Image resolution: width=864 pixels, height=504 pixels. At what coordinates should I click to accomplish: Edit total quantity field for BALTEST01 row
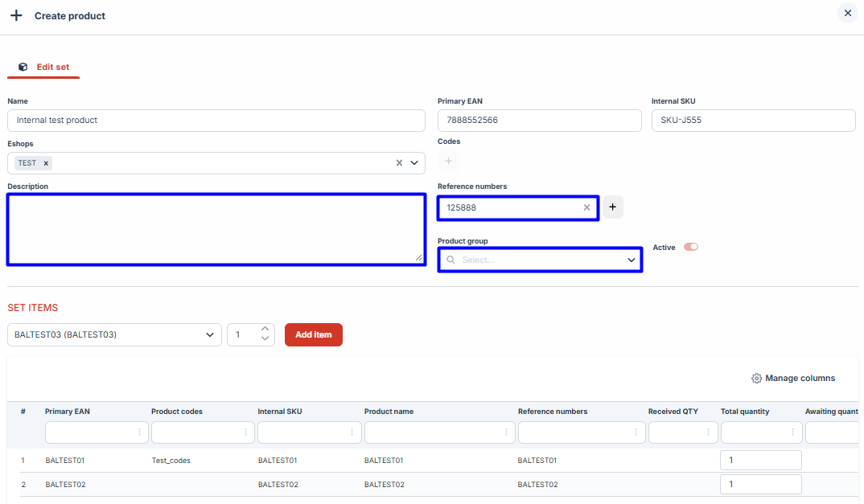coord(760,461)
